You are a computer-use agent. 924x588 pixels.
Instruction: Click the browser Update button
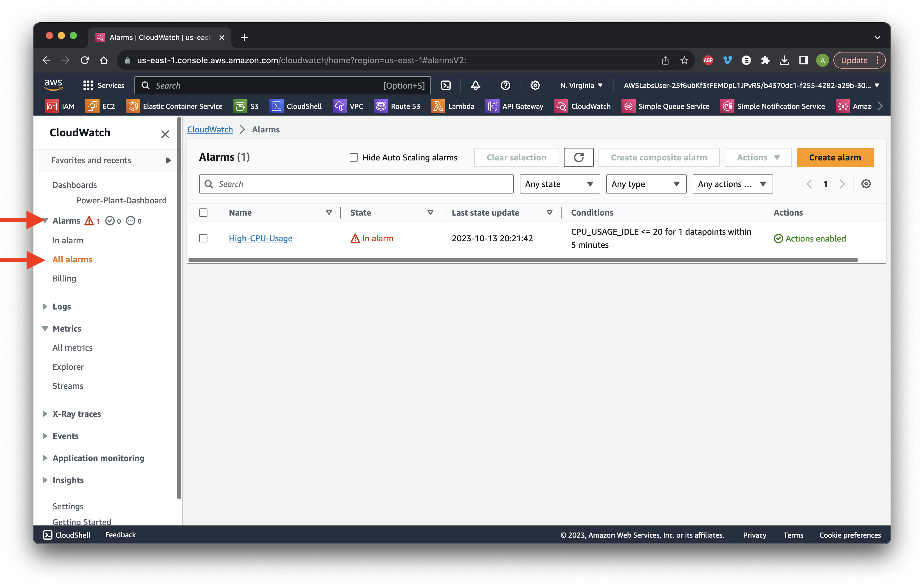(x=859, y=60)
